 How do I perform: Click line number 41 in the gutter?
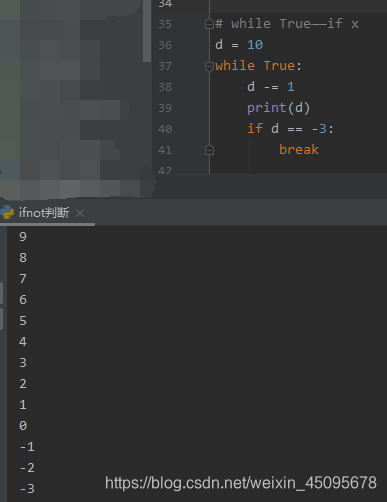165,150
